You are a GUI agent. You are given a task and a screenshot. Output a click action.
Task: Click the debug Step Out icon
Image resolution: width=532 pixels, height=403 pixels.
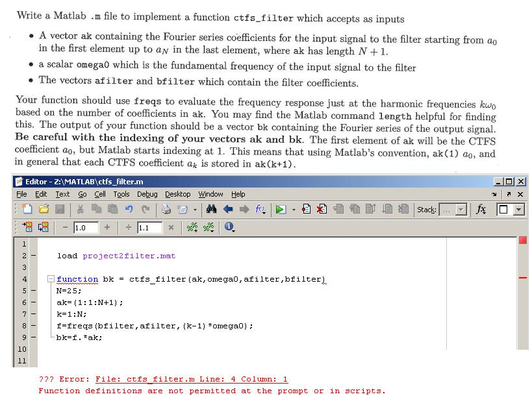pyautogui.click(x=370, y=209)
